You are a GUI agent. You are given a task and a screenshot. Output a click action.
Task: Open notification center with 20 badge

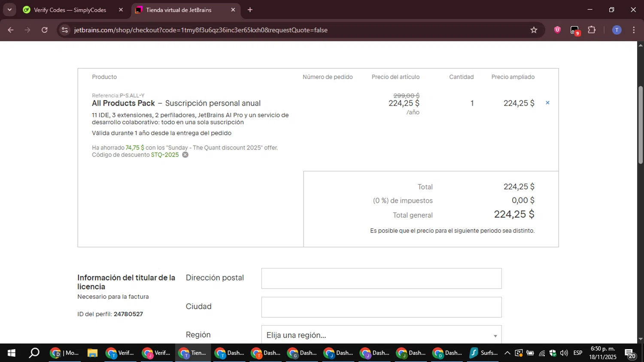tap(630, 354)
